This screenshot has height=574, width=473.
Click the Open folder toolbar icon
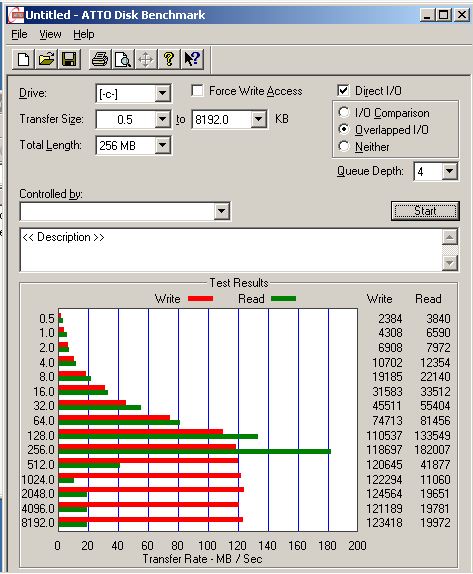click(x=46, y=59)
